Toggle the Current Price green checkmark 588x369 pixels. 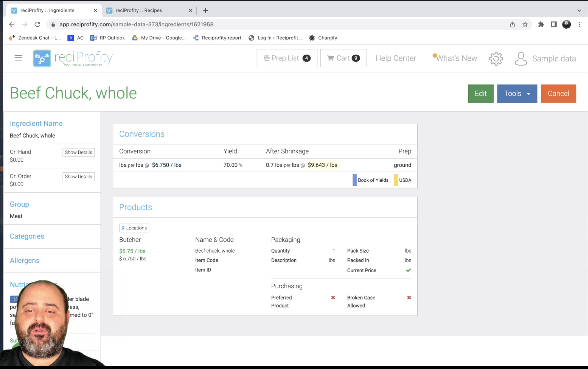(x=408, y=270)
